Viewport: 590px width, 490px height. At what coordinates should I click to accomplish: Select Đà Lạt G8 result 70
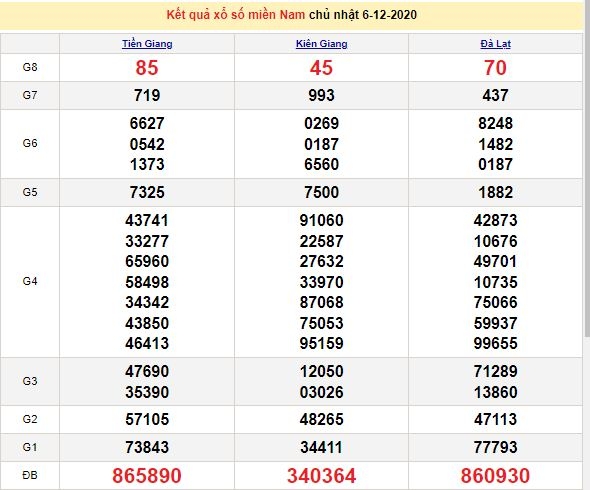point(495,68)
